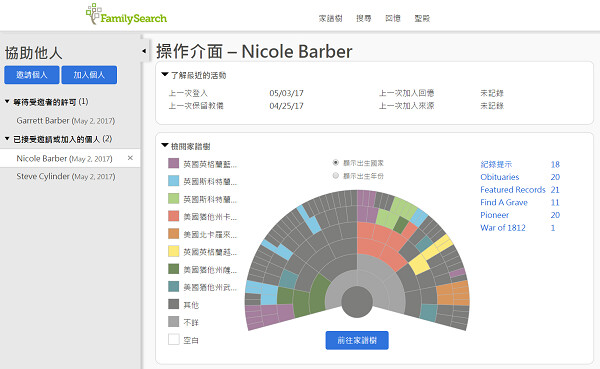The image size is (600, 369).
Task: Click the count 1 beside War of 1812
Action: 553,227
